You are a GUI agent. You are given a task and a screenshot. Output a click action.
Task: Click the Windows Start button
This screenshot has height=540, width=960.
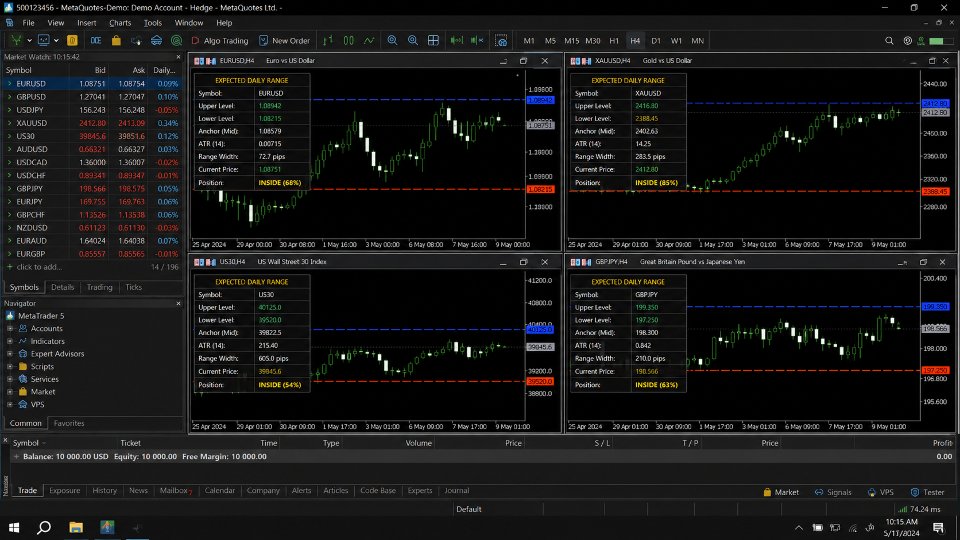(13, 527)
